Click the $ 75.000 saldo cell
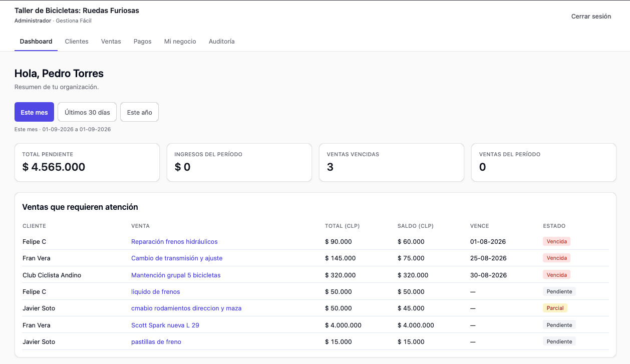The height and width of the screenshot is (364, 630). (x=411, y=258)
